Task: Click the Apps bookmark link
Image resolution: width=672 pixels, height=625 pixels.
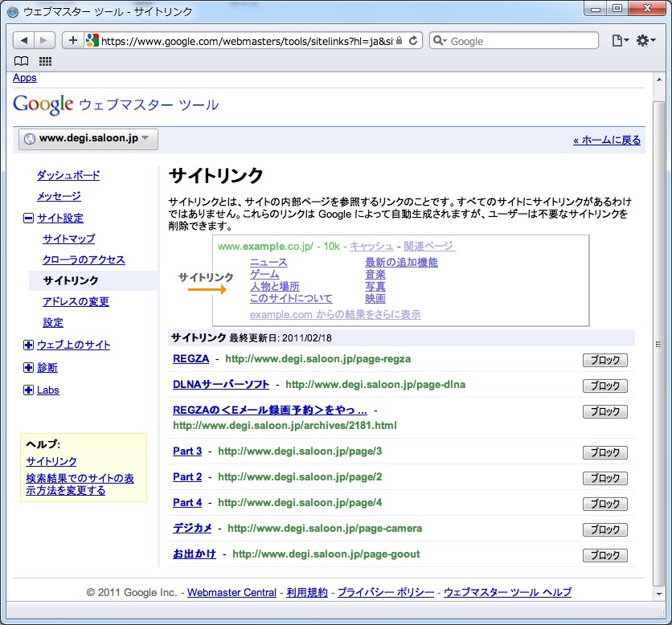Action: pos(25,78)
